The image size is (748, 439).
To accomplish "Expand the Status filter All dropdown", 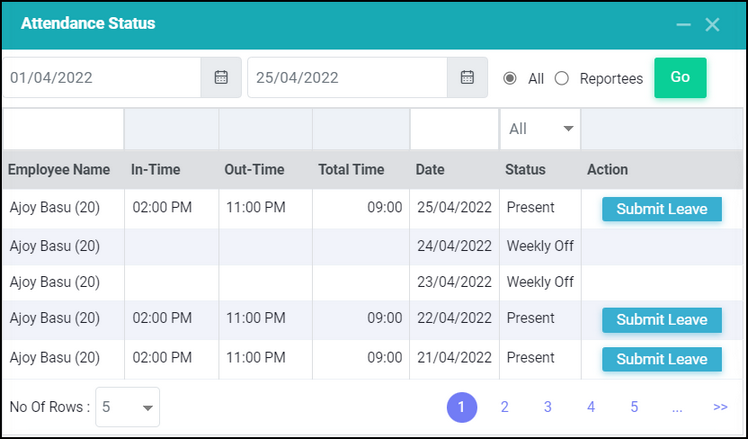I will coord(540,129).
